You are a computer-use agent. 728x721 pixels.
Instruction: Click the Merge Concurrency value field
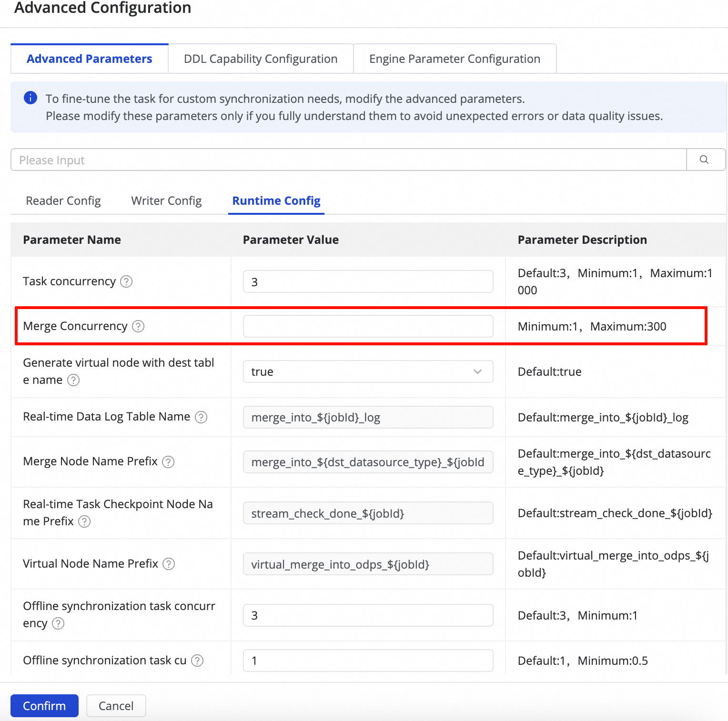(368, 326)
